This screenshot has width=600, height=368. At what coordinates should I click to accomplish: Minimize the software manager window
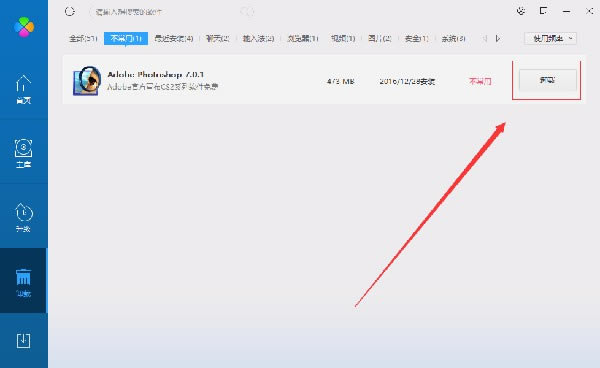[x=567, y=11]
